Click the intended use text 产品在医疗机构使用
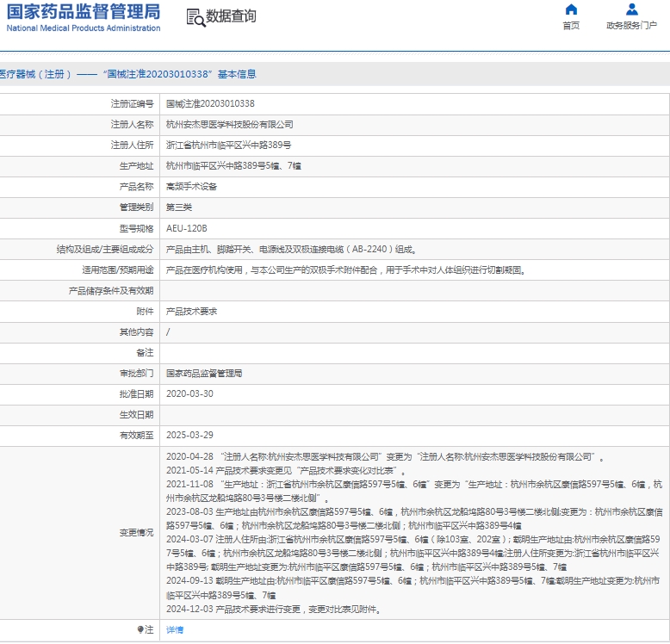This screenshot has width=670, height=644. [345, 269]
